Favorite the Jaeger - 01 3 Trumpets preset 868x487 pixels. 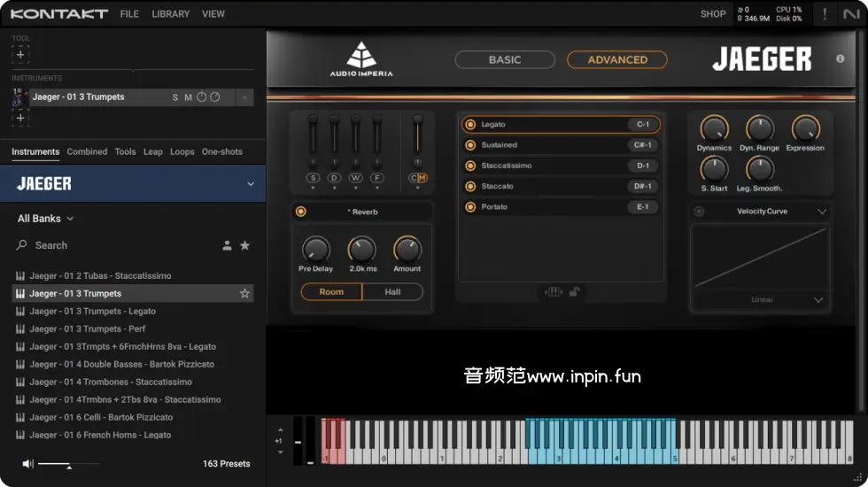point(244,293)
